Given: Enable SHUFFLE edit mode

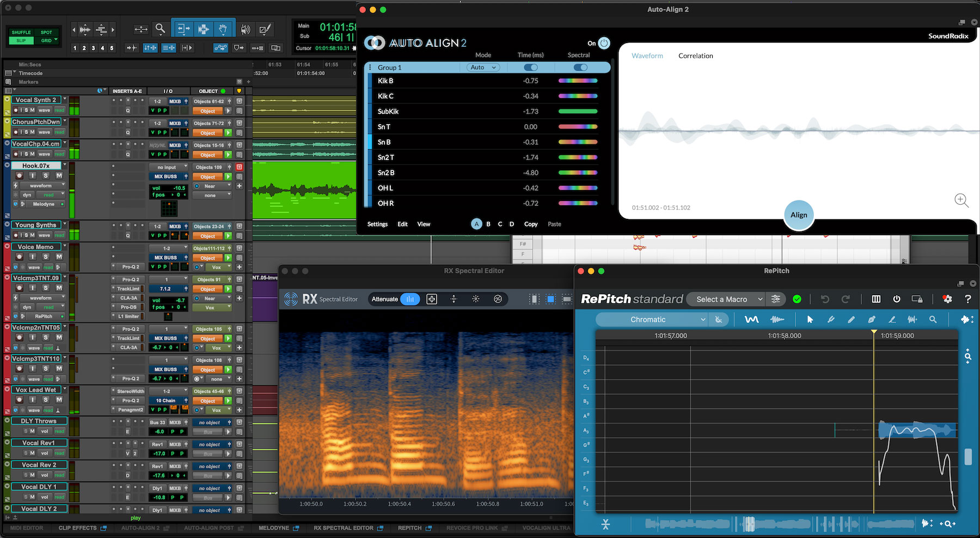Looking at the screenshot, I should point(21,32).
